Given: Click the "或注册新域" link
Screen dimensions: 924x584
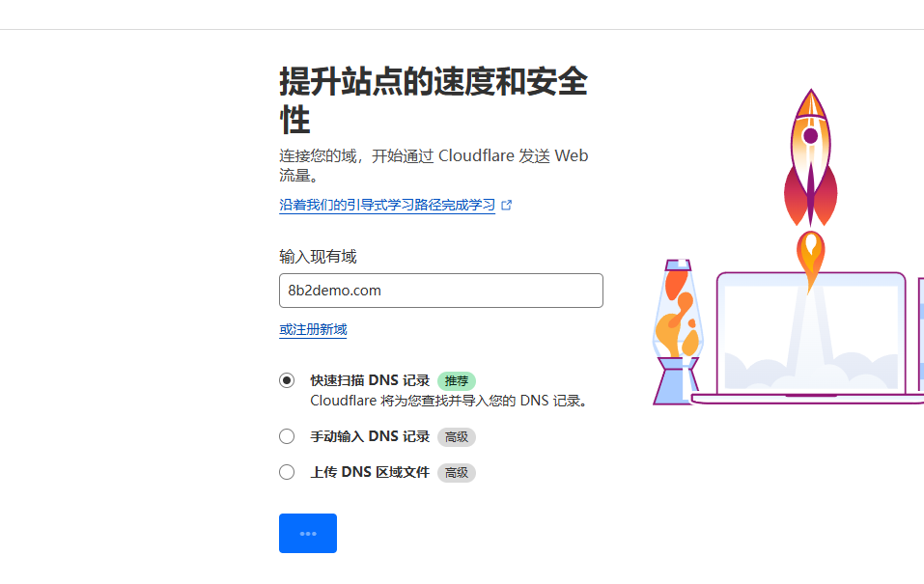Looking at the screenshot, I should (x=311, y=328).
